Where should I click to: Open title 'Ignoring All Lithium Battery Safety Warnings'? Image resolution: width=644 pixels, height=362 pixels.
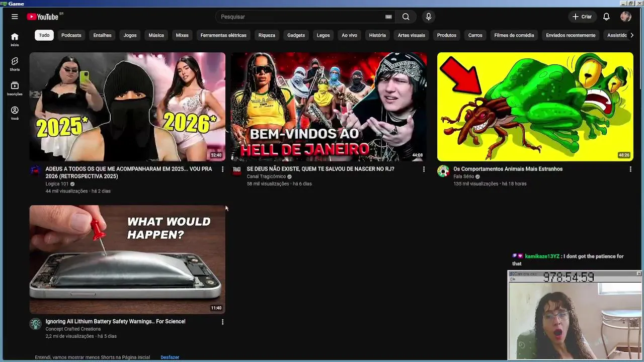tap(115, 321)
